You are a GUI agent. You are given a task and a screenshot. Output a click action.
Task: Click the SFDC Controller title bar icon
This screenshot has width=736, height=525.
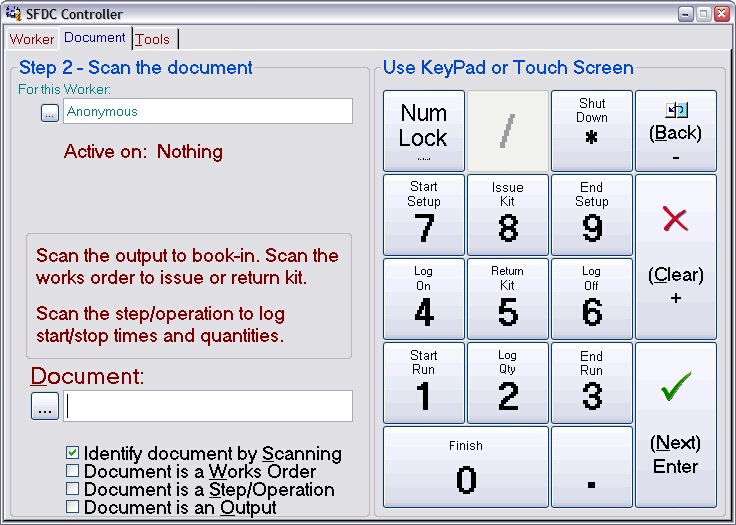[x=13, y=13]
